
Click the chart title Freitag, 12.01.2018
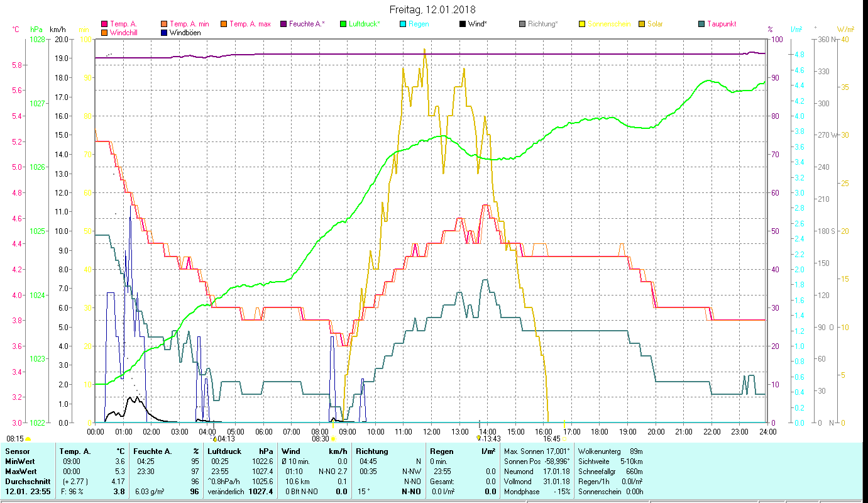[432, 9]
